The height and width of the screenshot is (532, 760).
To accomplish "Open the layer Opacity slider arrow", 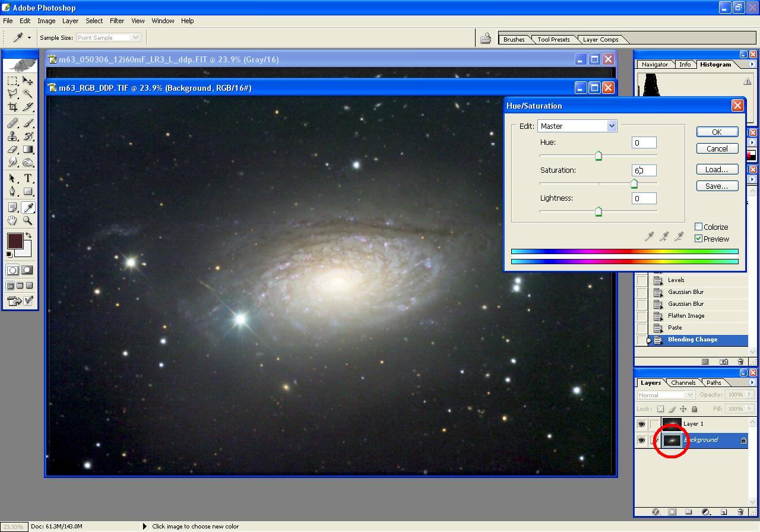I will click(750, 395).
